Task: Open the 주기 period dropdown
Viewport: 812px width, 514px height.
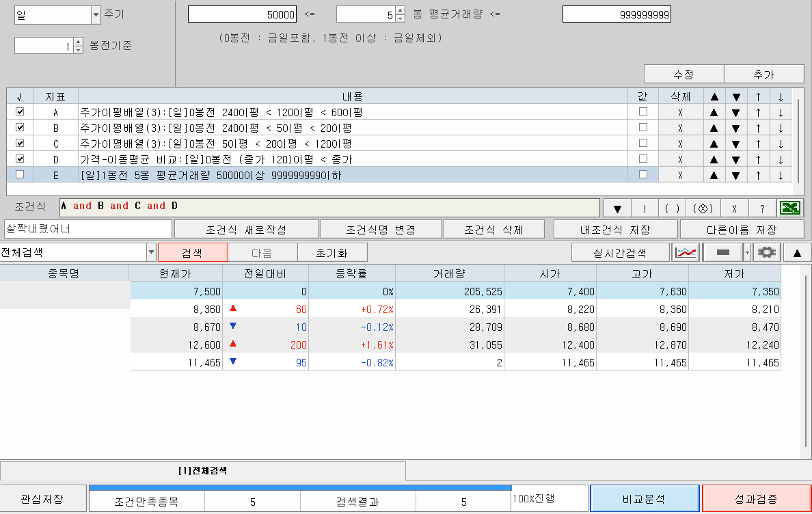Action: click(97, 14)
